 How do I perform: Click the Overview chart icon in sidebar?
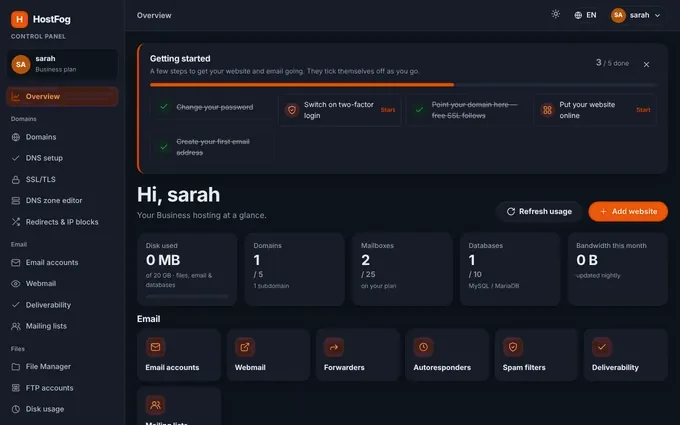[16, 97]
